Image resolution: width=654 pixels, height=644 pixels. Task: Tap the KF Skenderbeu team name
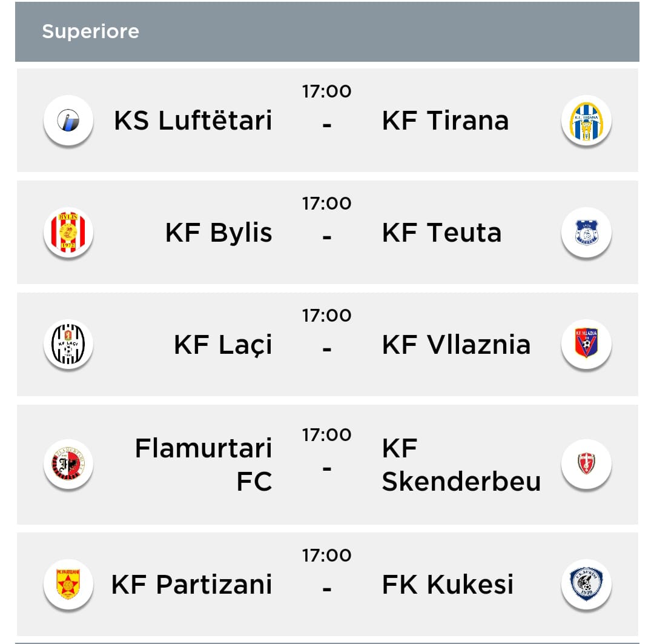click(461, 465)
